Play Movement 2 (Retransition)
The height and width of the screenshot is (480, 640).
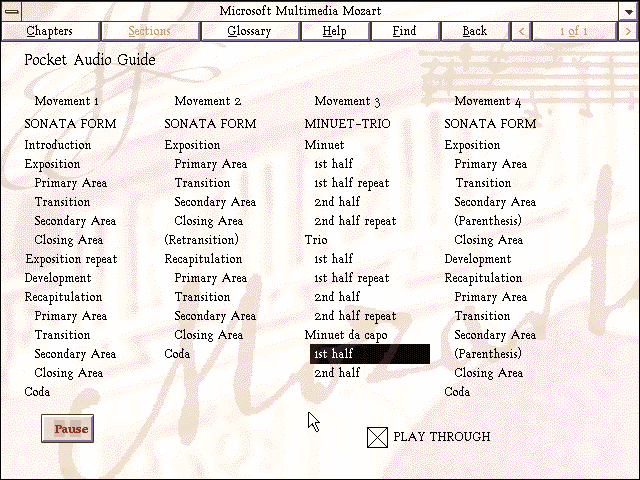coord(201,240)
